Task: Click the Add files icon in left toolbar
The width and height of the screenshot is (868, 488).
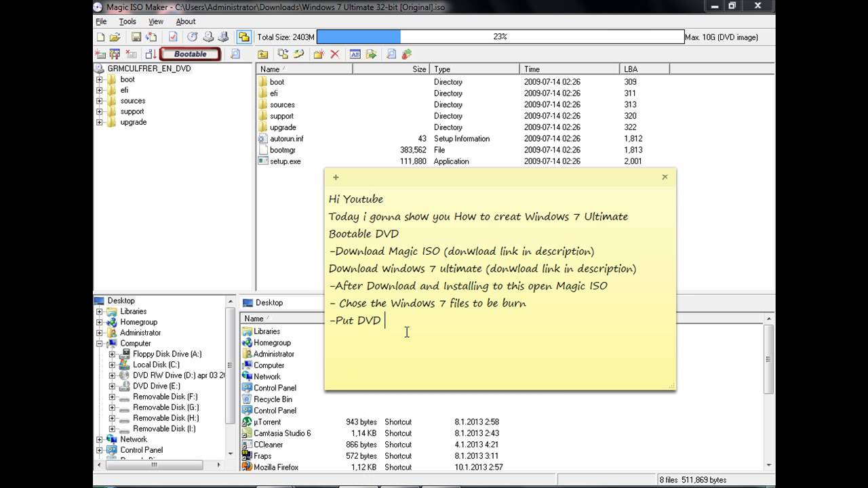Action: (100, 54)
